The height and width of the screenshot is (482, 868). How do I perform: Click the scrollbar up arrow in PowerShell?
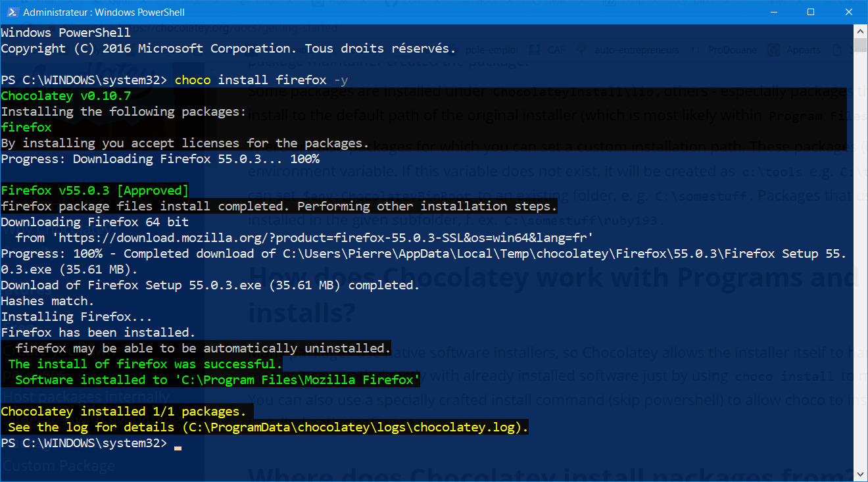pyautogui.click(x=860, y=30)
